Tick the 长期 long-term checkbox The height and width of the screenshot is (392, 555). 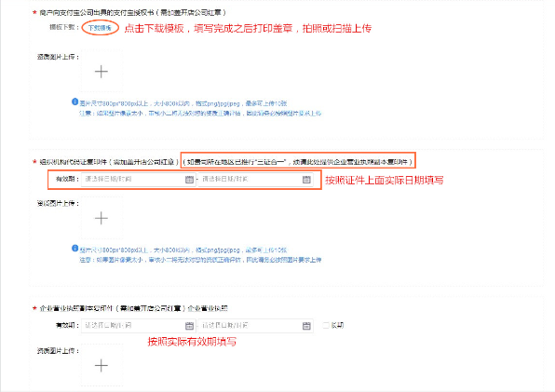click(326, 325)
